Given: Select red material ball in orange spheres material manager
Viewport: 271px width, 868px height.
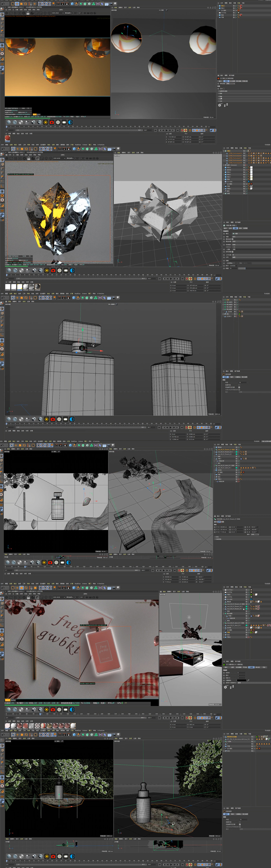Looking at the screenshot, I should pos(8,139).
